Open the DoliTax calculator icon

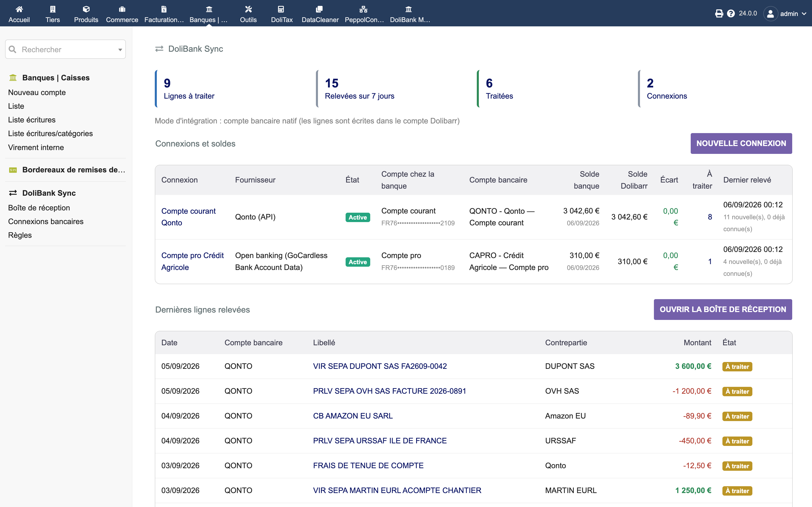(x=281, y=9)
